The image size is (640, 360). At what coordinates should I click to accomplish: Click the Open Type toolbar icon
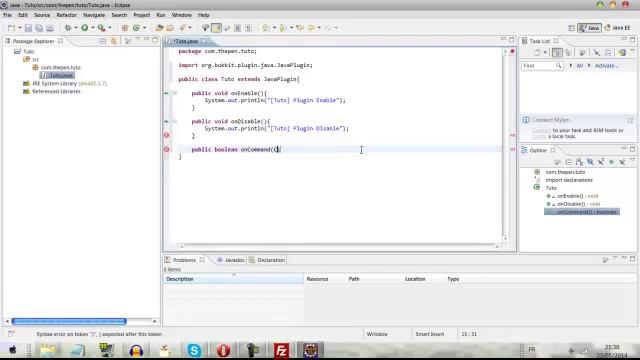[160, 28]
